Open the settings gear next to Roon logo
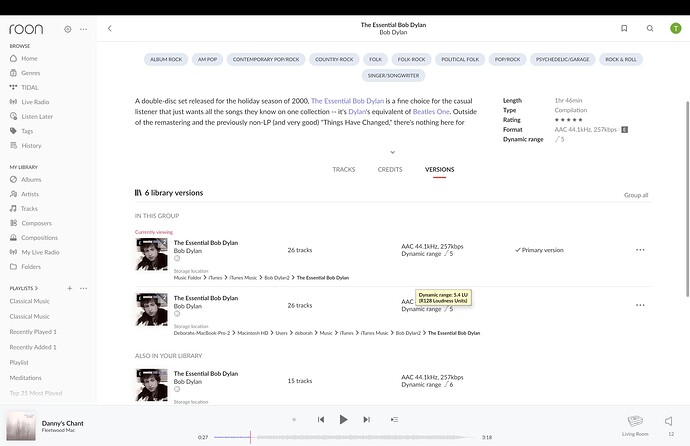 (x=67, y=29)
